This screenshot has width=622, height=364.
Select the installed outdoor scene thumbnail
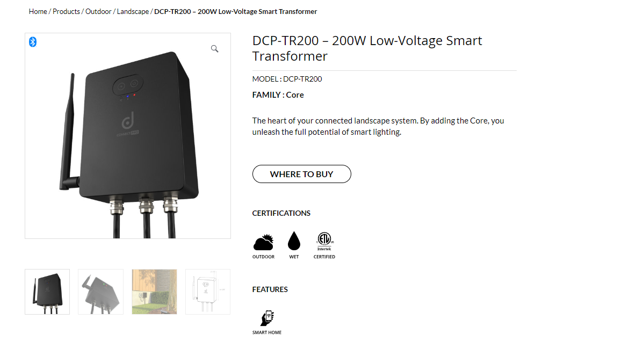pos(154,292)
